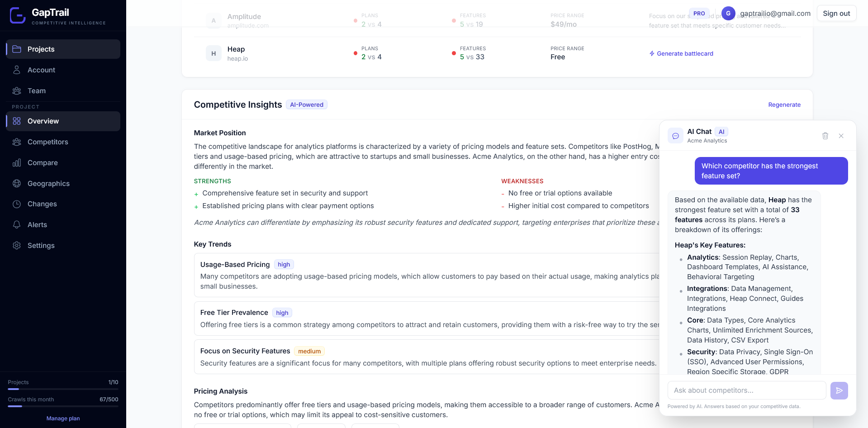868x428 pixels.
Task: Click the Competitors group icon
Action: click(x=17, y=142)
